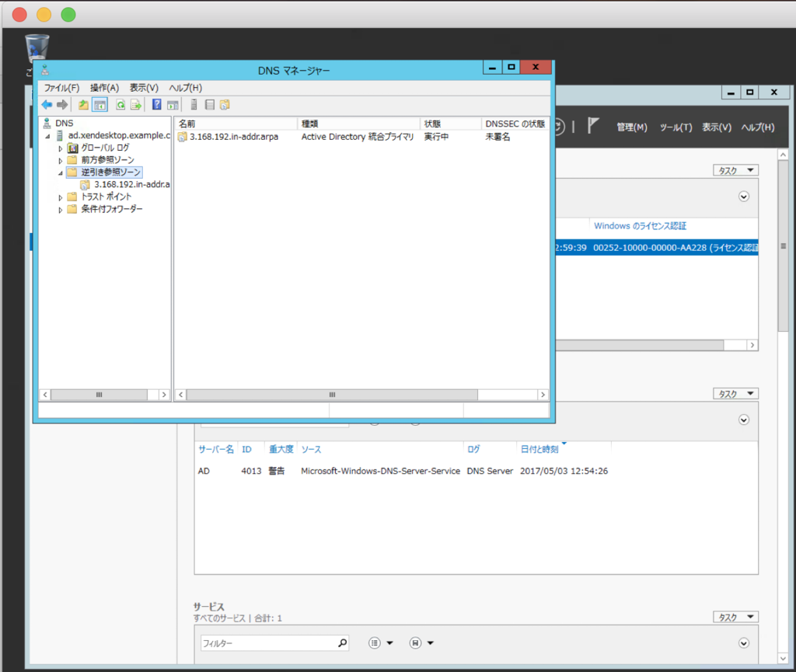Open ヘルプ(H) menu in DNS Manager
This screenshot has height=672, width=796.
tap(185, 88)
